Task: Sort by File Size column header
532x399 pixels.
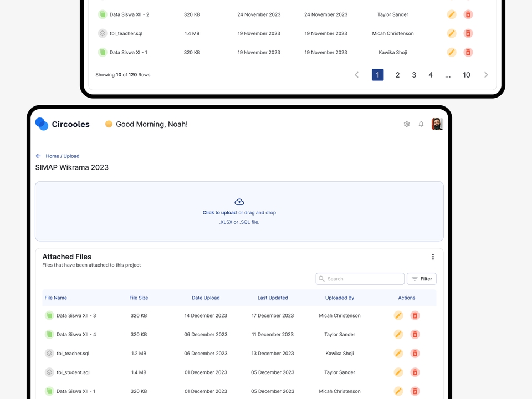Action: tap(139, 298)
